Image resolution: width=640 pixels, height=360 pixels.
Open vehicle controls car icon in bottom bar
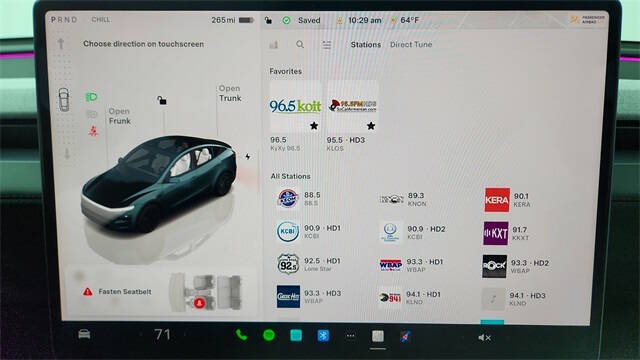pos(84,334)
